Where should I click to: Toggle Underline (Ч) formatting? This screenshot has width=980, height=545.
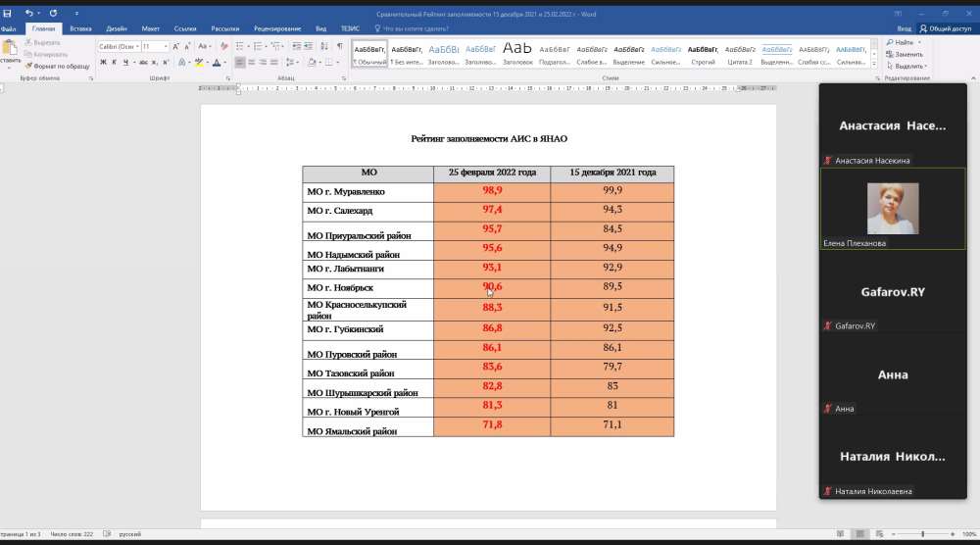point(125,63)
